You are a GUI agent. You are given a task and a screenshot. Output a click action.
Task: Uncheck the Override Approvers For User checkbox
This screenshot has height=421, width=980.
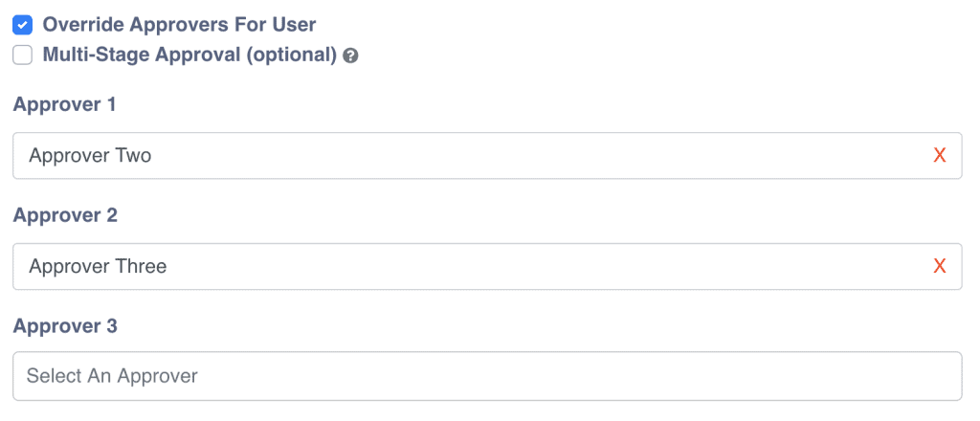pos(23,25)
